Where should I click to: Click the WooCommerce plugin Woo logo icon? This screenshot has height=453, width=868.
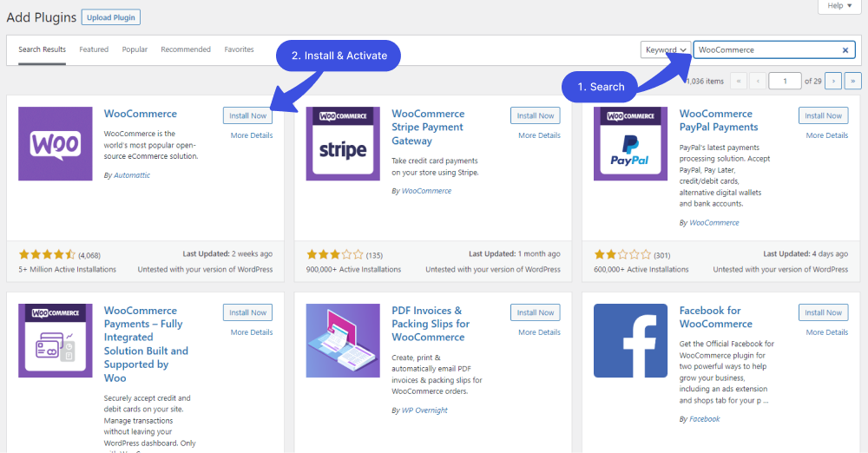56,143
